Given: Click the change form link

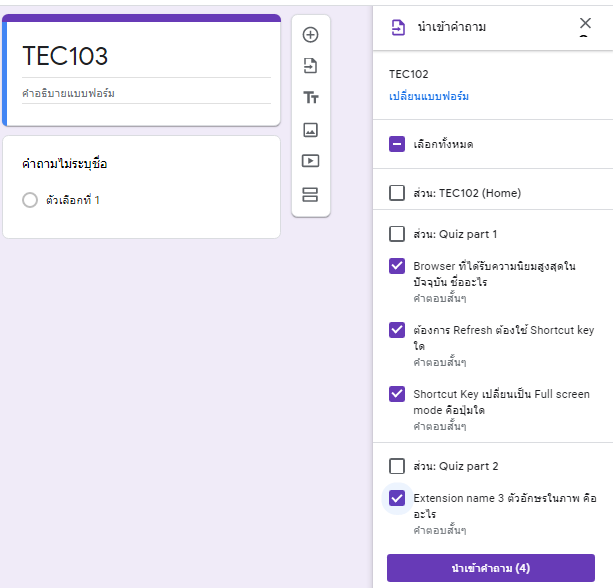Looking at the screenshot, I should [x=429, y=97].
